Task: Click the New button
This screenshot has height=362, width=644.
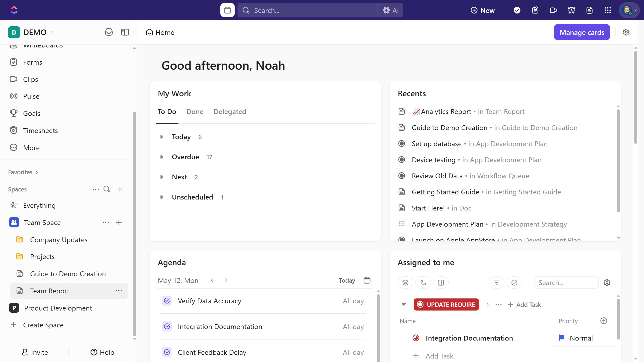Action: click(482, 10)
